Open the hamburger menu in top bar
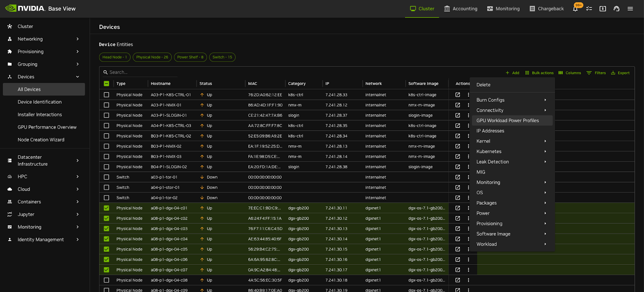The width and height of the screenshot is (644, 292). (x=630, y=9)
